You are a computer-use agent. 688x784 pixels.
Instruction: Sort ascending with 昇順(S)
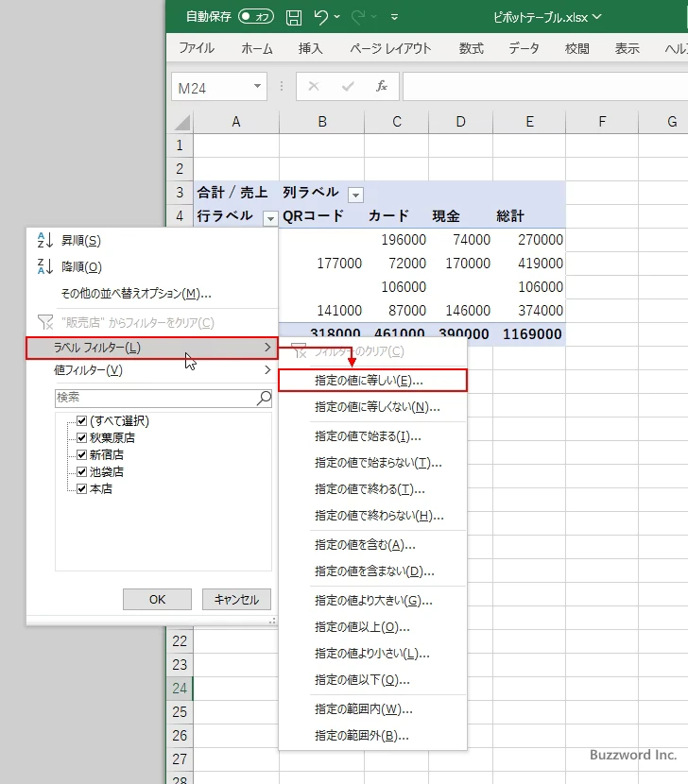click(x=151, y=241)
